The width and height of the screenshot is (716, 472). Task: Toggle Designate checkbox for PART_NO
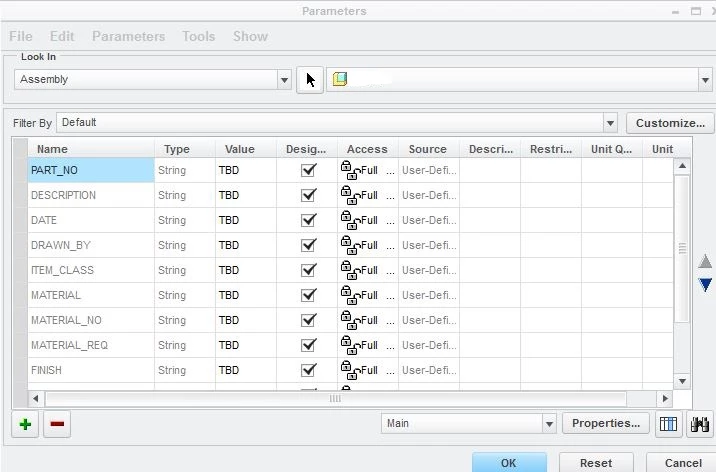[x=309, y=170]
